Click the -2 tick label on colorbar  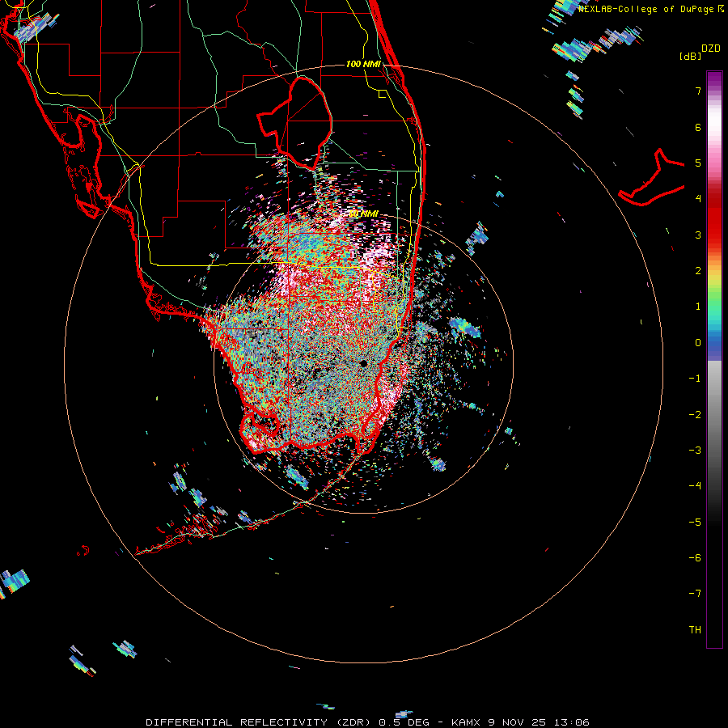tap(695, 415)
